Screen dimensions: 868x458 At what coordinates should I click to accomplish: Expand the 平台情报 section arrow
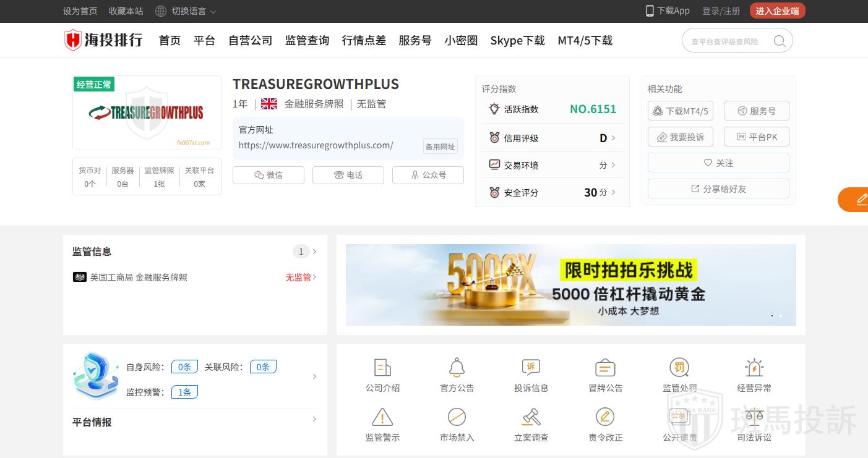coord(314,420)
